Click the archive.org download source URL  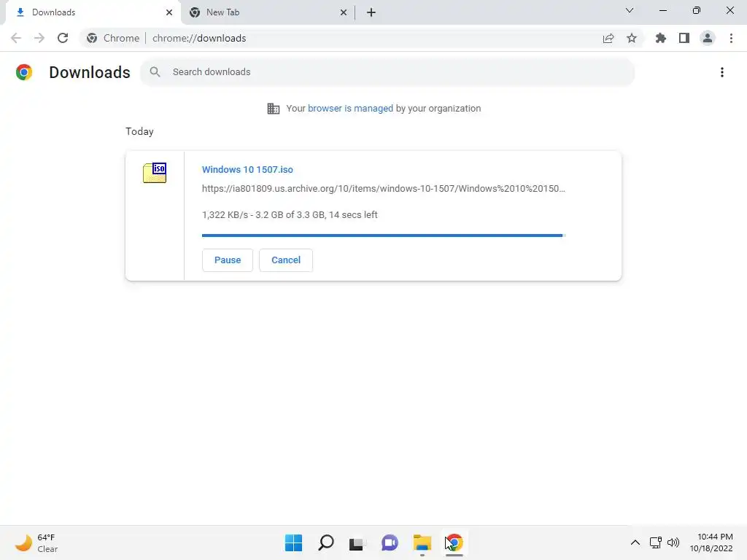click(x=384, y=189)
